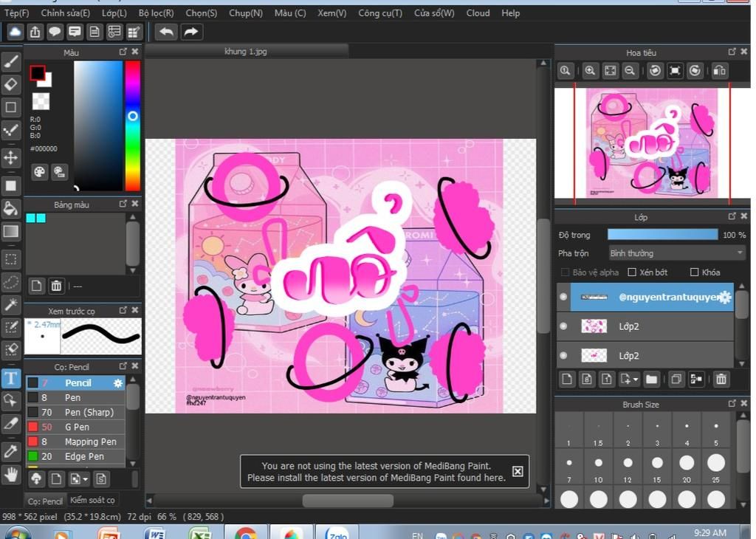Viewport: 756px width, 539px height.
Task: Undock the Bảng màu panel
Action: tap(123, 204)
